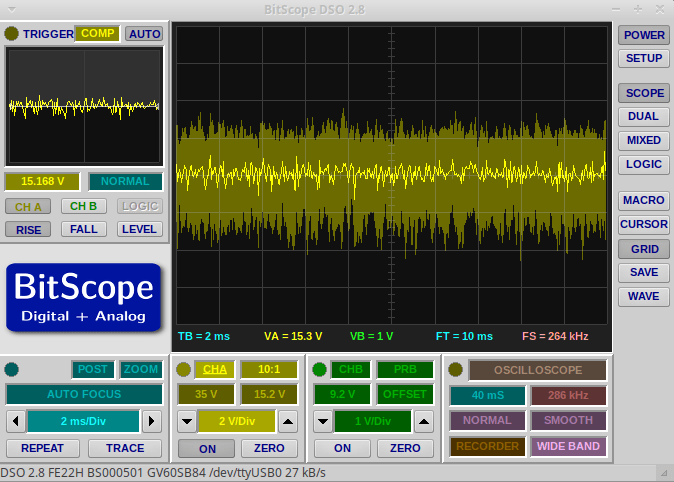Viewport: 674px width, 482px height.
Task: Click the PRB probe setting
Action: (405, 369)
